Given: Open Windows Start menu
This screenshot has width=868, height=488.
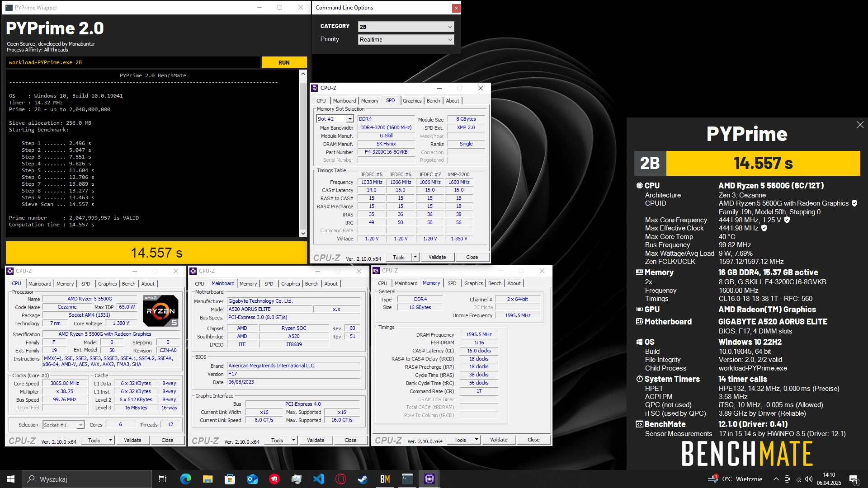Looking at the screenshot, I should tap(11, 479).
